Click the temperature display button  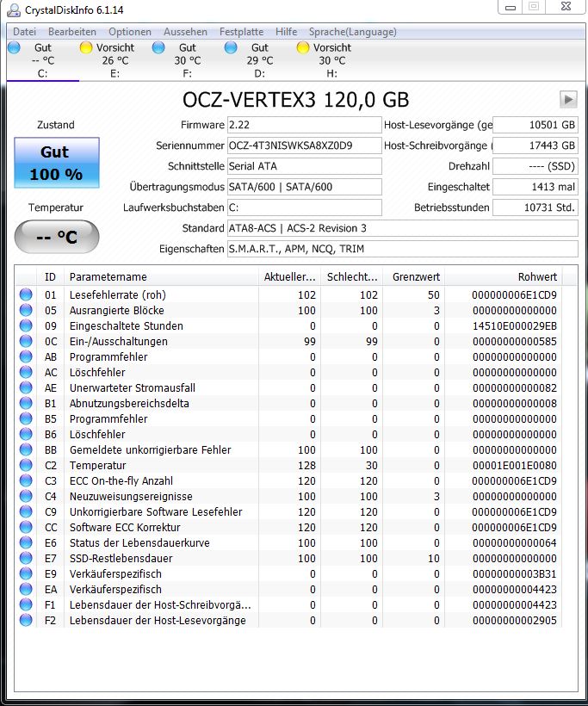pyautogui.click(x=57, y=237)
